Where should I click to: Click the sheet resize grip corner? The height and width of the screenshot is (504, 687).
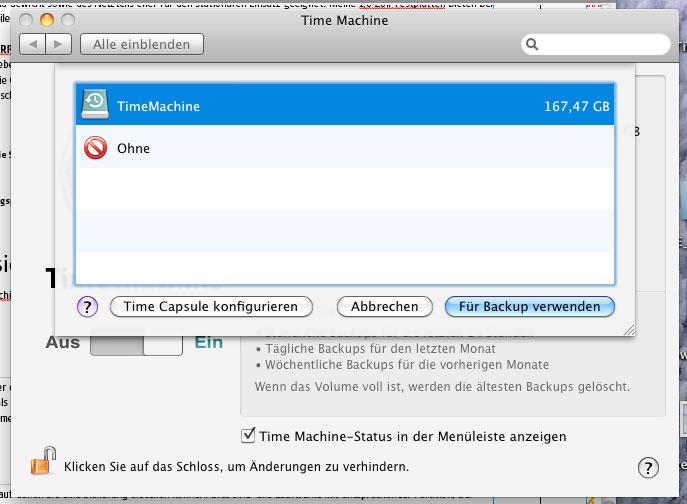click(x=629, y=330)
